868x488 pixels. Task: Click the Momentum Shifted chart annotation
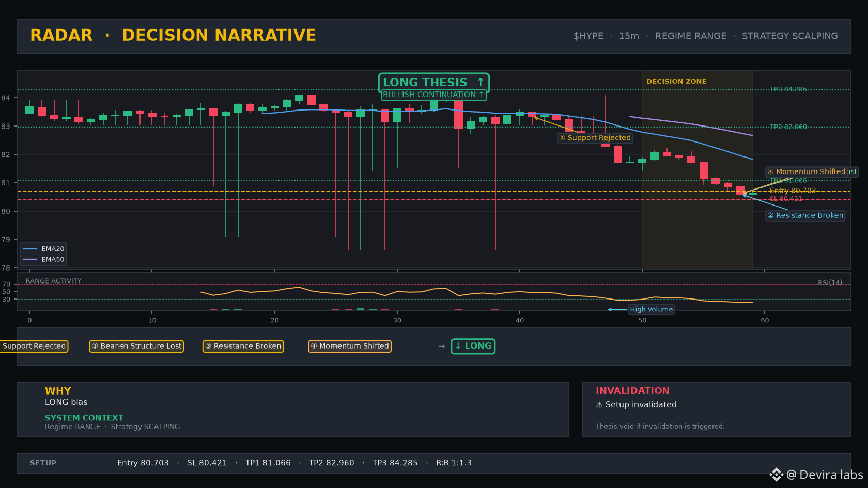tap(812, 171)
